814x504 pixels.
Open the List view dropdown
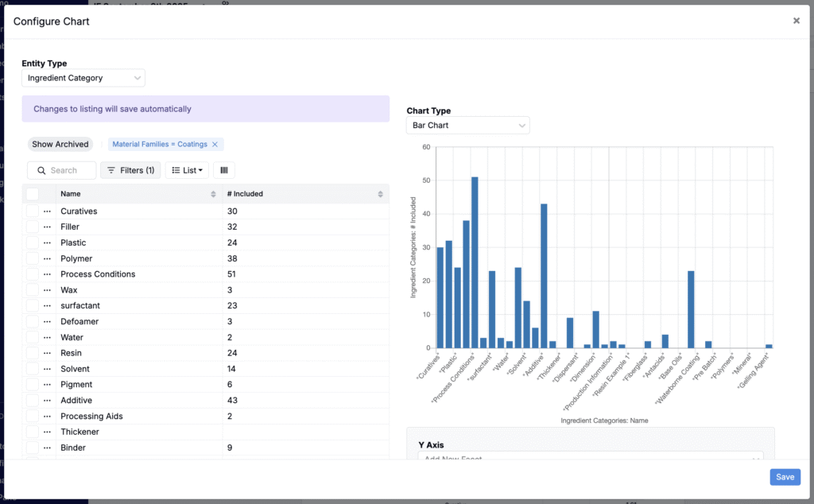[x=187, y=170]
